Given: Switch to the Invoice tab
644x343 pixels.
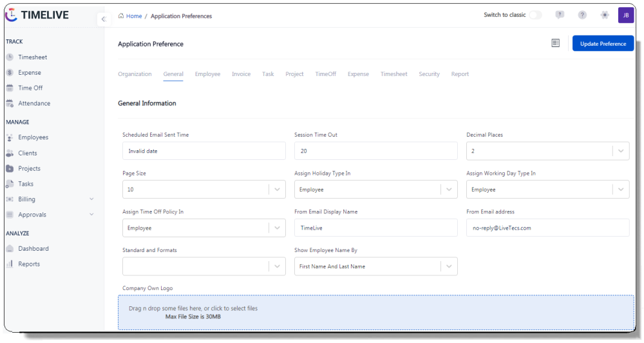Looking at the screenshot, I should click(x=241, y=74).
